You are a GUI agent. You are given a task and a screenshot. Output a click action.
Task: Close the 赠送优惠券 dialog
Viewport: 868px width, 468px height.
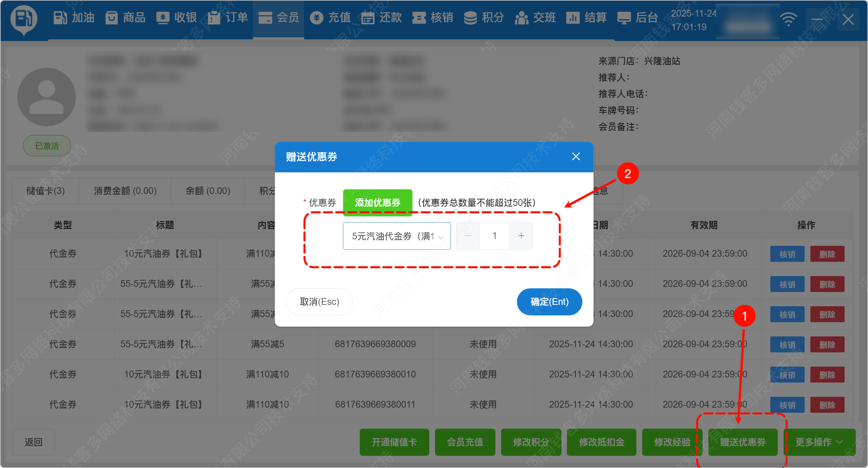[x=576, y=157]
